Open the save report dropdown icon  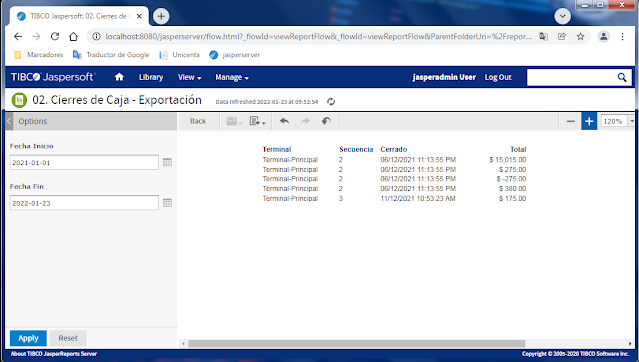234,121
